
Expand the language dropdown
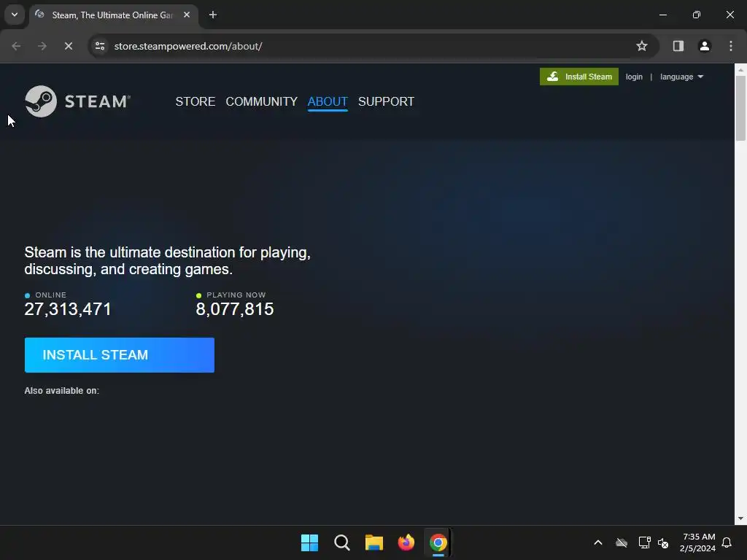(682, 77)
